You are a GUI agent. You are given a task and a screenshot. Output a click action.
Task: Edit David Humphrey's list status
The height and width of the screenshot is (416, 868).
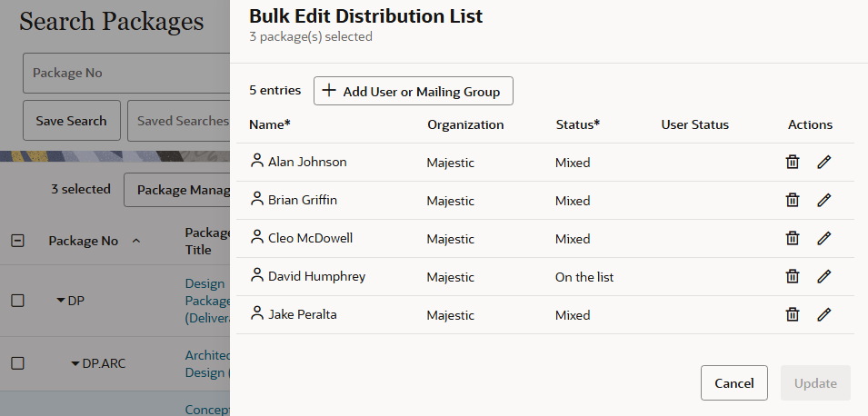click(823, 277)
